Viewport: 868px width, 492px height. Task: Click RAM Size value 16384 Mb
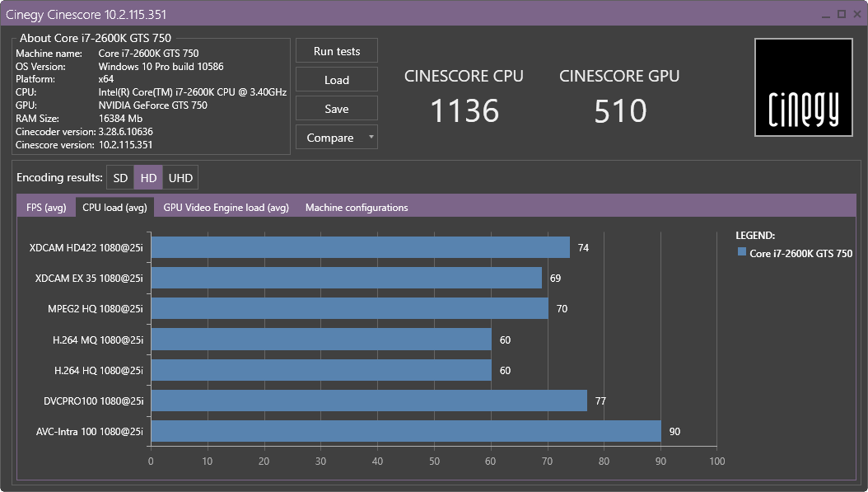coord(120,119)
